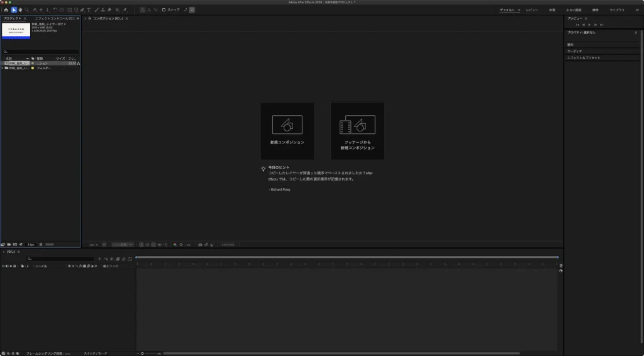Expand the オーディオ panel

575,51
